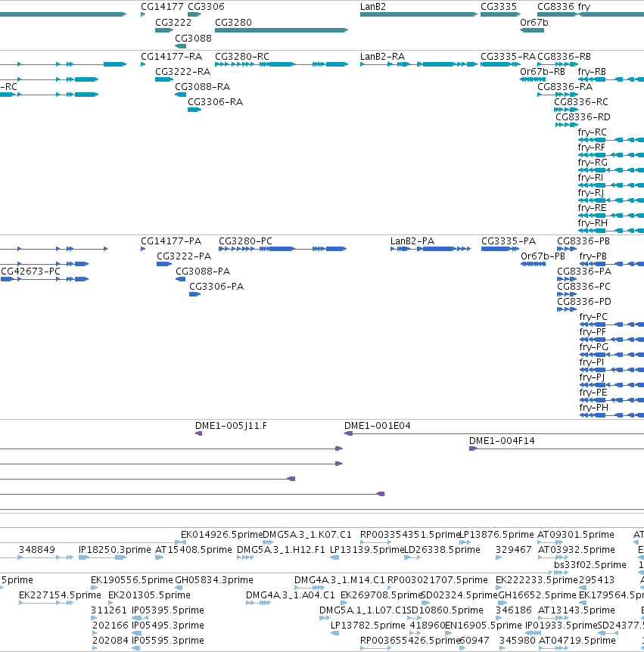Click transcript CG8336-RD label
The image size is (644, 652).
coord(583,116)
